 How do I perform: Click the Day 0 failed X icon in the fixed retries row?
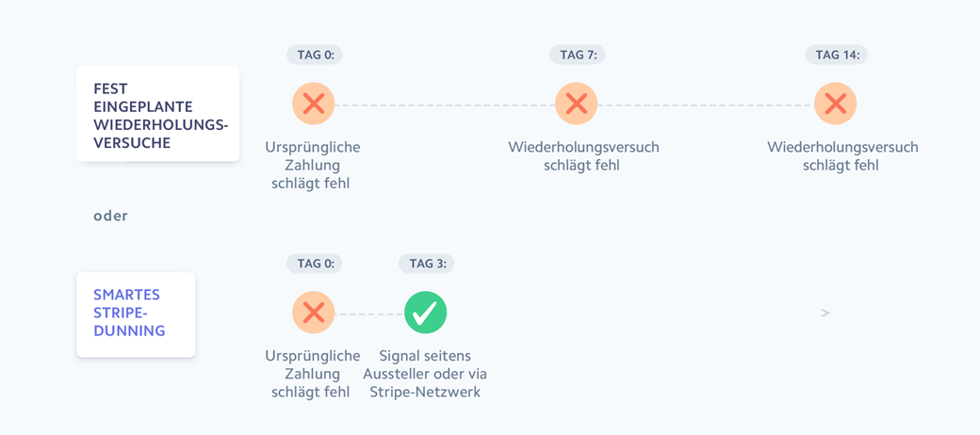click(x=314, y=104)
